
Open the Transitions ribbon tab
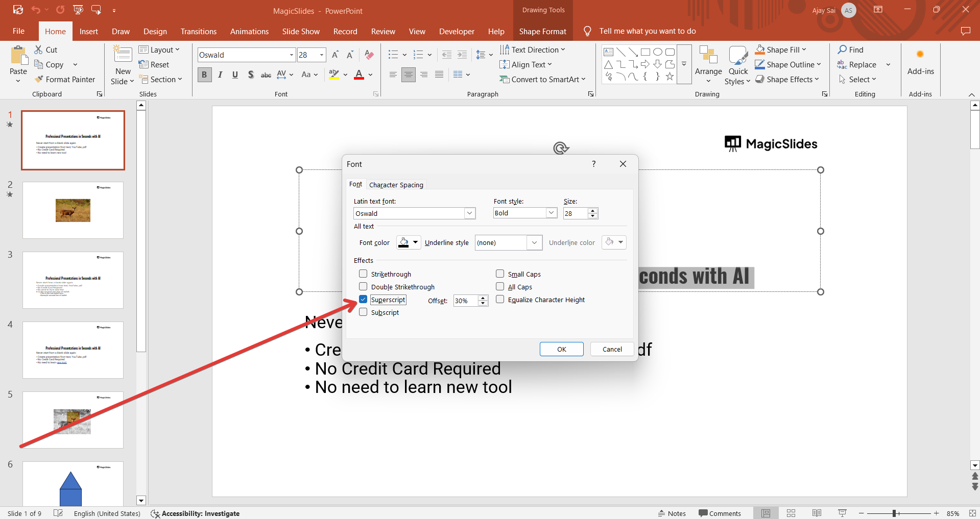coord(198,32)
